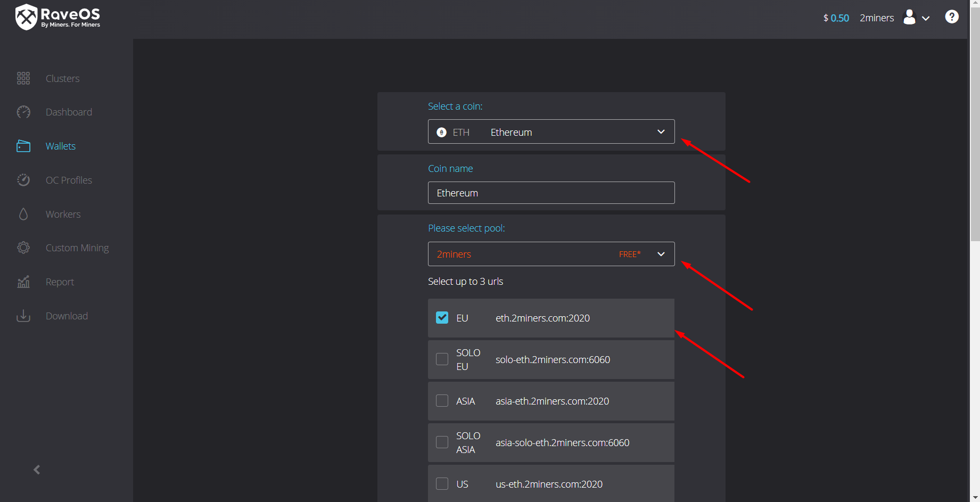Click the Report chart icon
980x502 pixels.
[23, 282]
